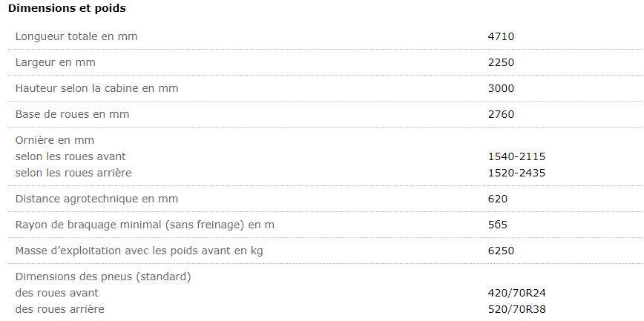Click the total length value 4710
The height and width of the screenshot is (321, 644).
501,36
